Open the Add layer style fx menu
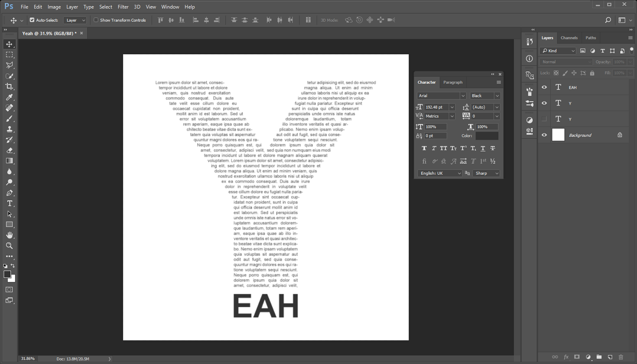Image resolution: width=637 pixels, height=364 pixels. tap(566, 357)
